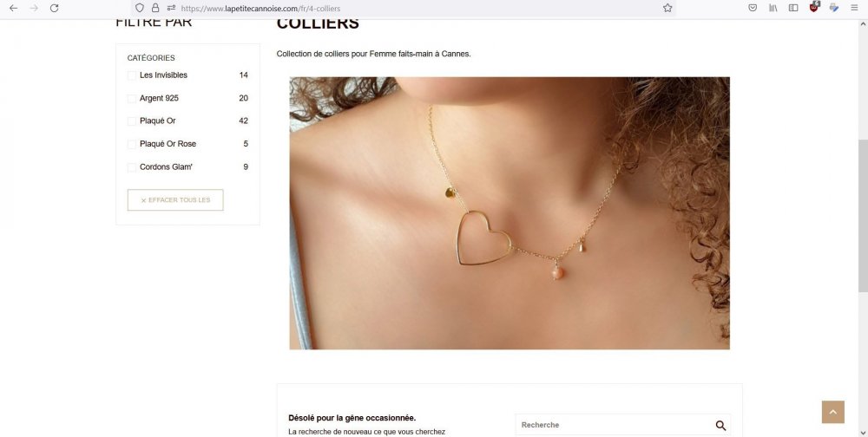Save page to Pocket icon
Image resolution: width=868 pixels, height=437 pixels.
coord(753,9)
